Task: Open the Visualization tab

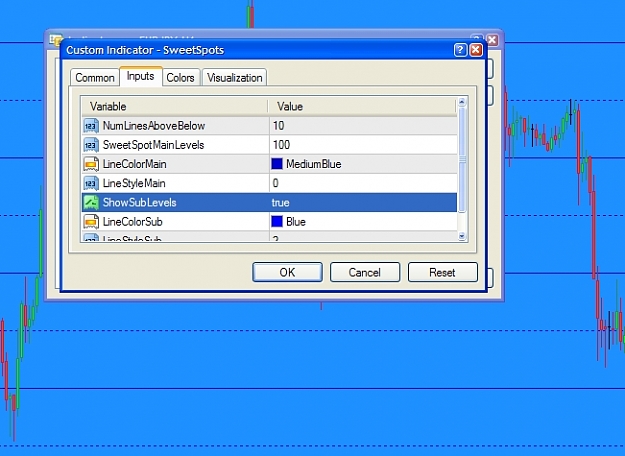Action: pyautogui.click(x=234, y=77)
